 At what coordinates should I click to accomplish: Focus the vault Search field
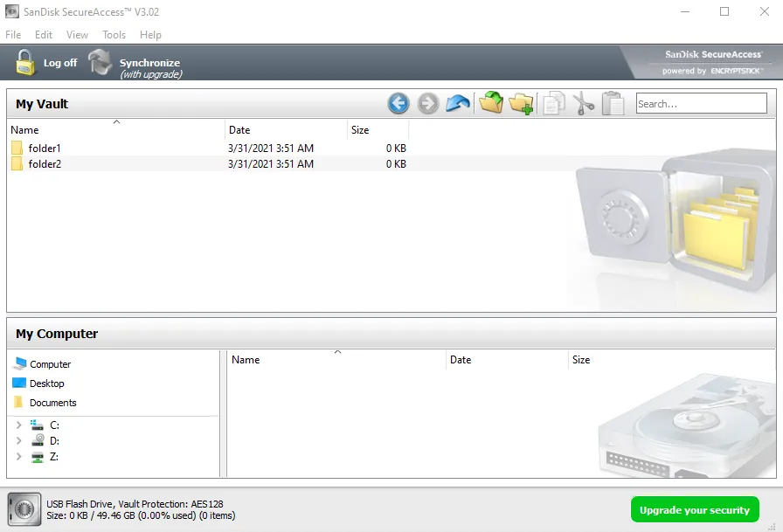tap(701, 103)
